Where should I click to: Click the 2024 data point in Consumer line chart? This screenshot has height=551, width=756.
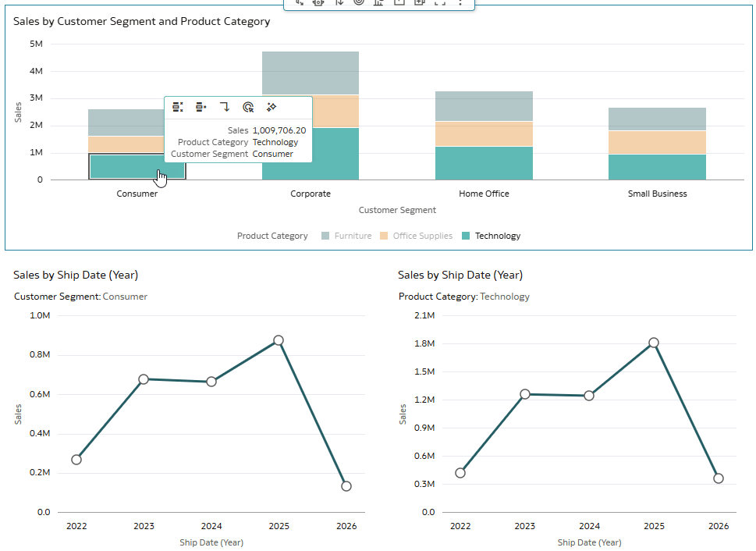[211, 382]
